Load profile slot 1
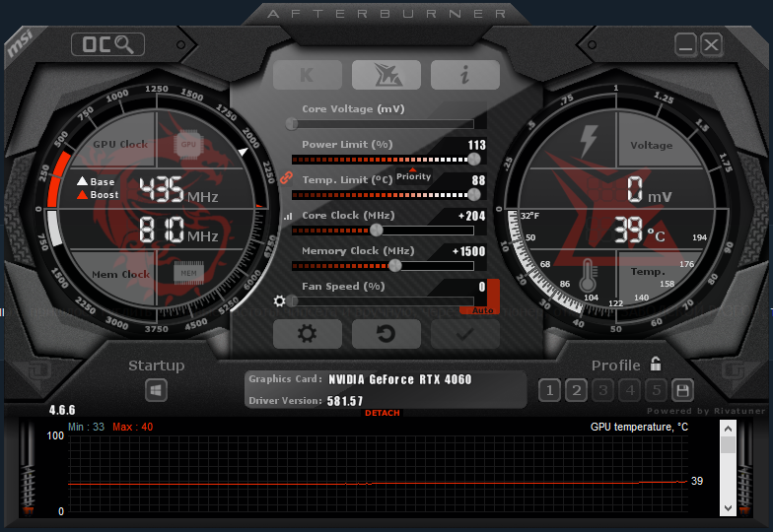Viewport: 773px width, 532px height. click(x=550, y=390)
